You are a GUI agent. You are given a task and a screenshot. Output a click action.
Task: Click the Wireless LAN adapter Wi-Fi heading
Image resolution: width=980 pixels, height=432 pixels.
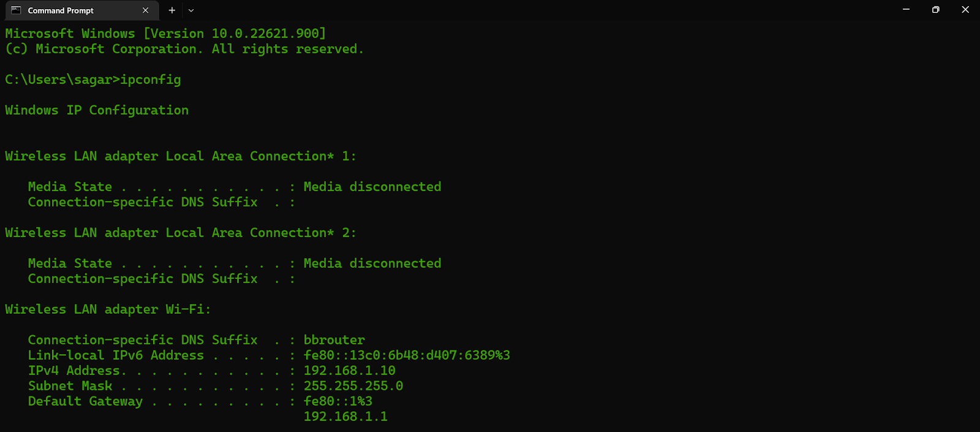[108, 309]
